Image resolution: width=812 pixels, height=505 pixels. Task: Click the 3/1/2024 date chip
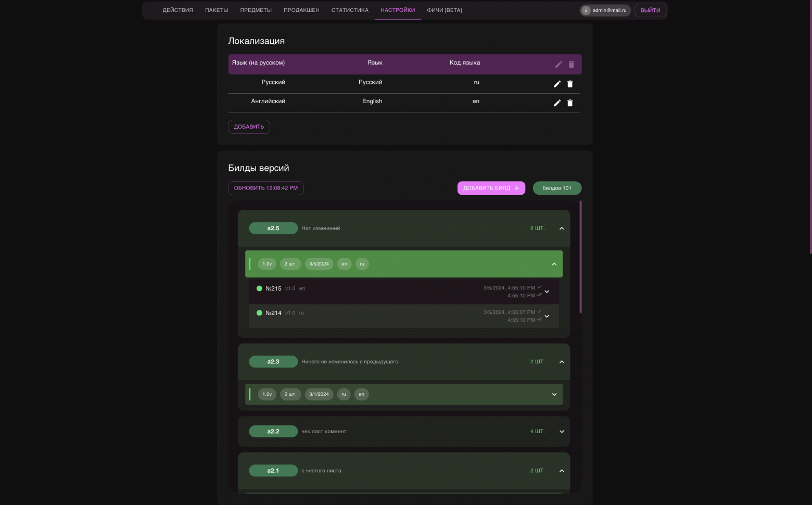(x=319, y=395)
